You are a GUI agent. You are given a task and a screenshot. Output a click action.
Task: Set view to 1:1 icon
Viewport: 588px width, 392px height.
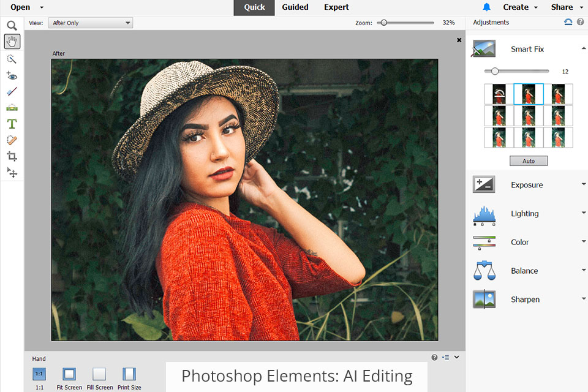pyautogui.click(x=39, y=374)
